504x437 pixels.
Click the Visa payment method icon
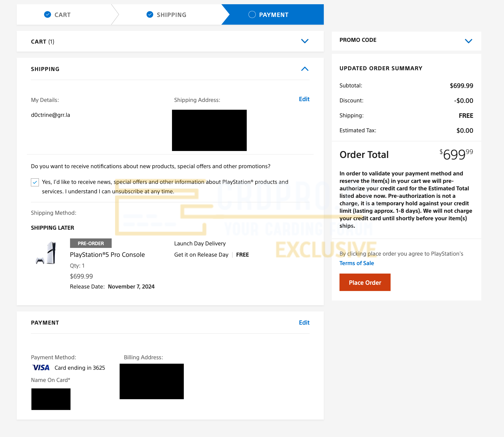(40, 367)
